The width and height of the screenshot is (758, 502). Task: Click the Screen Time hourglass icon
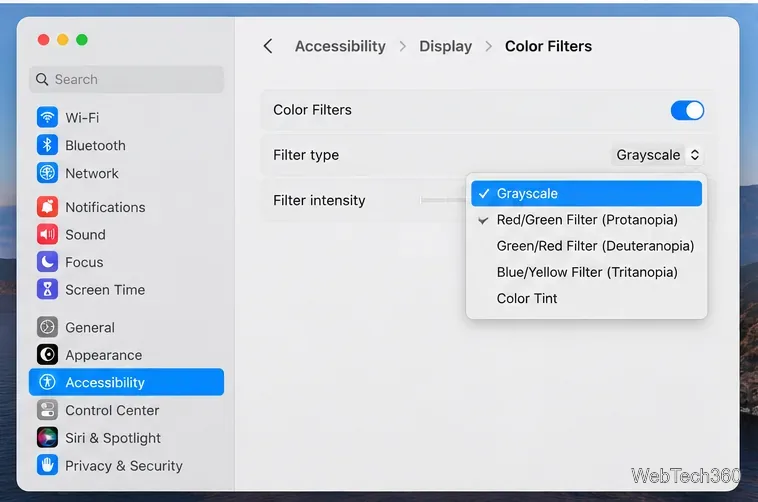(47, 290)
